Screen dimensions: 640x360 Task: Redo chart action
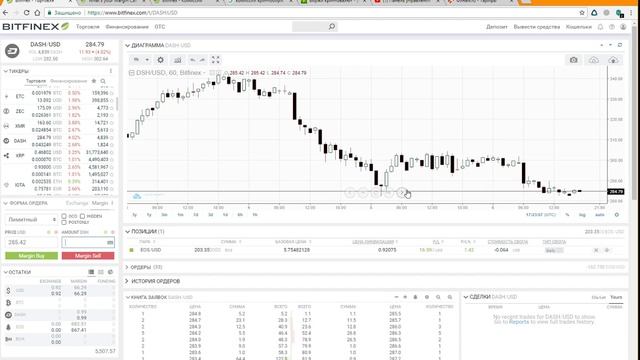pyautogui.click(x=202, y=60)
